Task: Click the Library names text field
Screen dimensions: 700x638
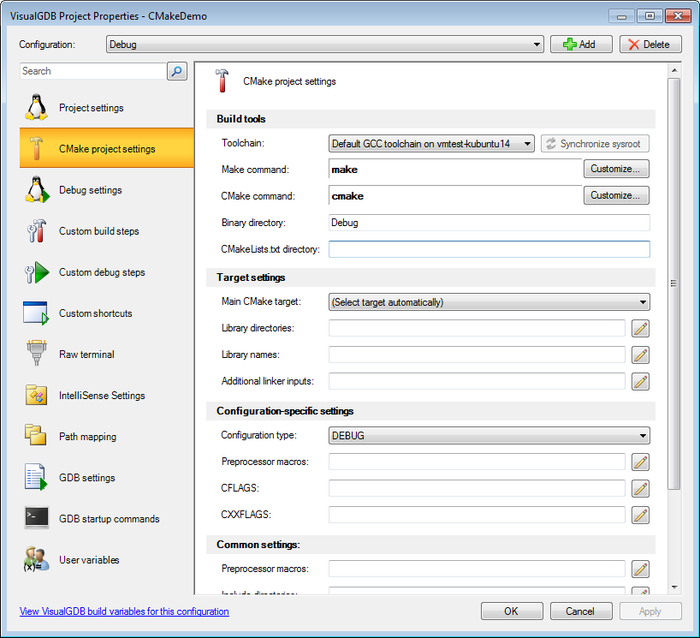Action: pos(477,355)
